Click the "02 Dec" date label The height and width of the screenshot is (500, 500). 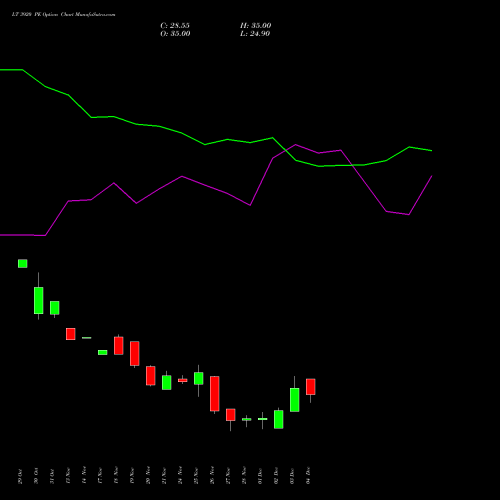tap(276, 476)
